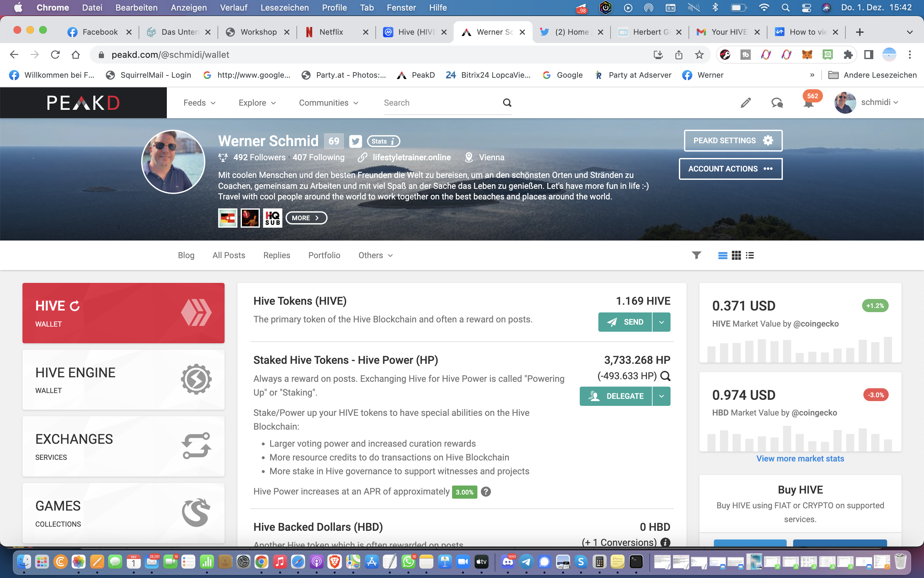Open the filter funnel icon
Viewport: 924px width, 578px height.
[697, 255]
